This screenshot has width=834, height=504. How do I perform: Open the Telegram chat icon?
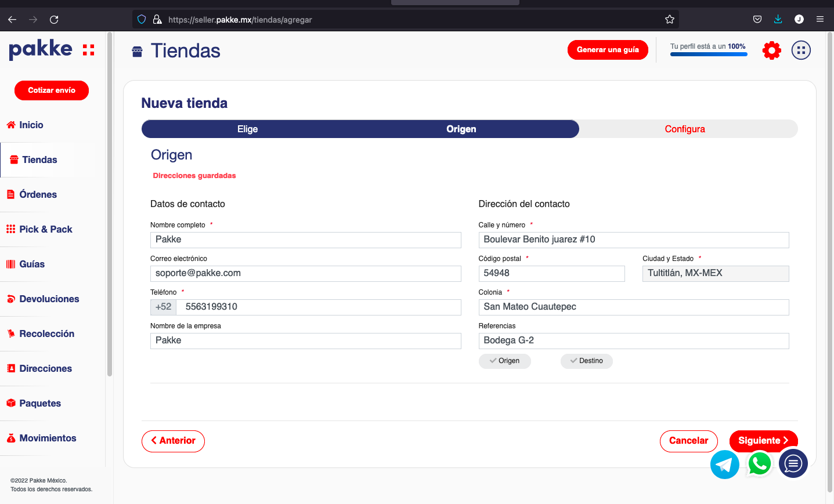(725, 465)
